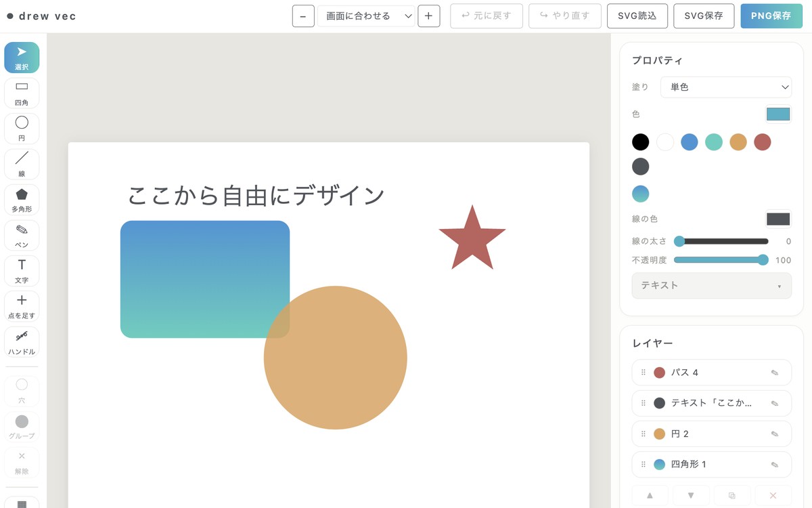Screen dimensions: 812x508
Task: Click the ここから自由にデザイン canvas text
Action: 256,195
